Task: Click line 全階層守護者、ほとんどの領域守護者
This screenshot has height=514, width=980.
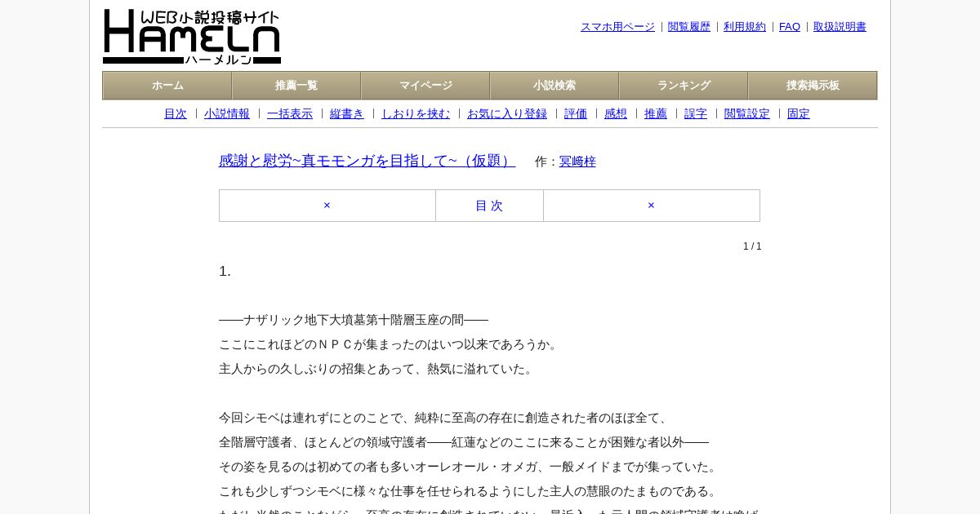Action: (464, 442)
